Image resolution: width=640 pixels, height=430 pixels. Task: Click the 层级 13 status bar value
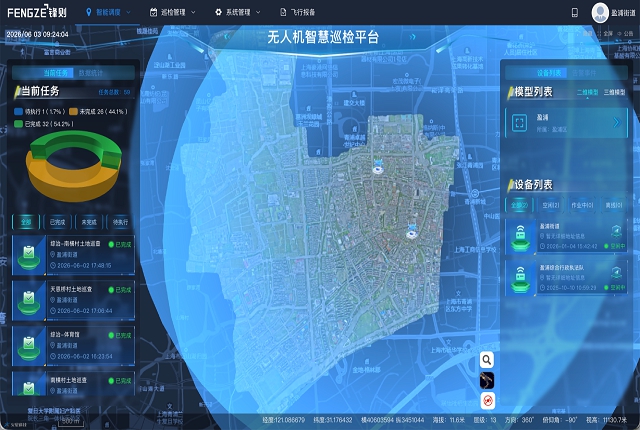[x=484, y=420]
